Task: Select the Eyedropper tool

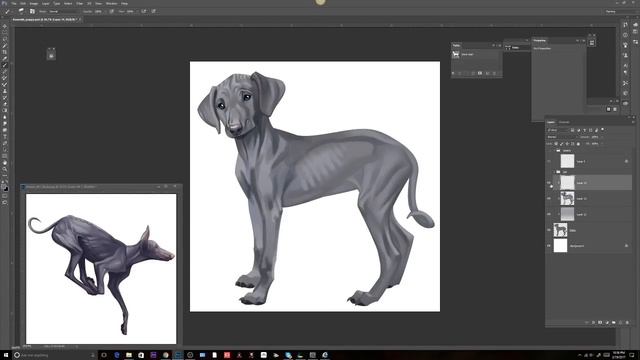Action: coord(4,58)
